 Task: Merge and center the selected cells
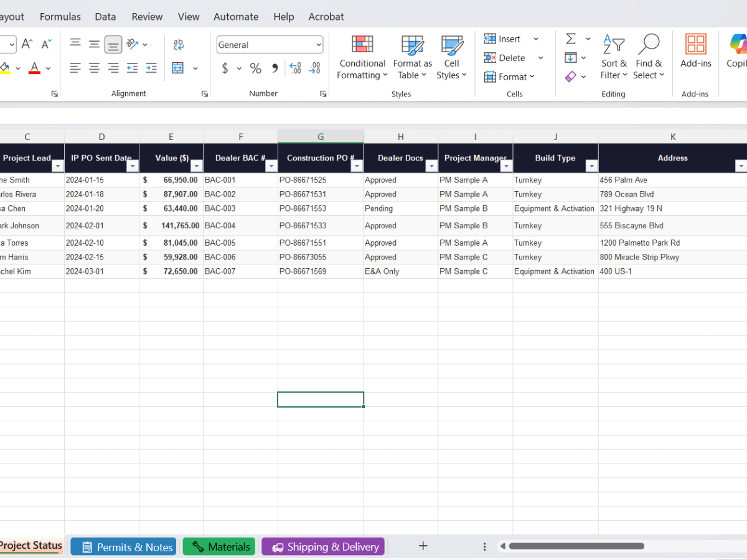(178, 68)
